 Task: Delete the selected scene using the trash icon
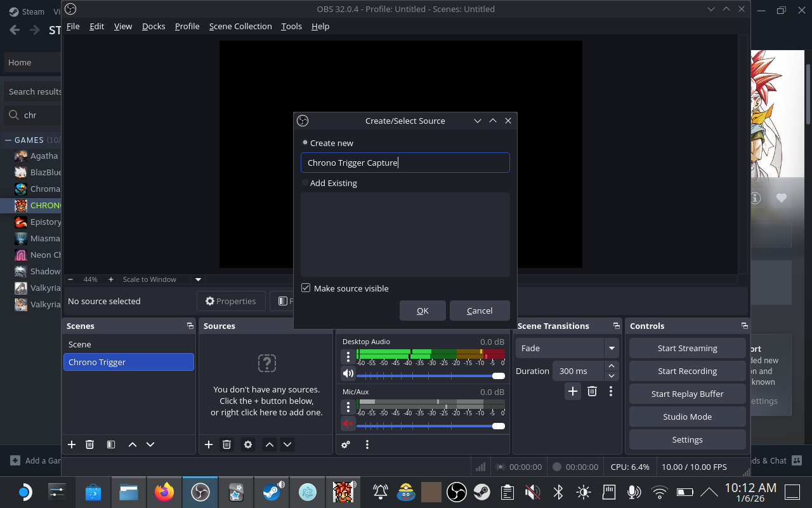(x=89, y=444)
